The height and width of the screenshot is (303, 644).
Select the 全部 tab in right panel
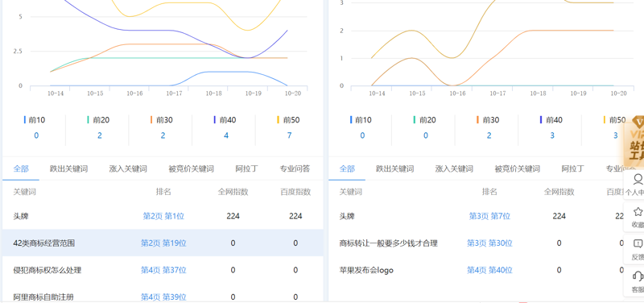point(347,168)
